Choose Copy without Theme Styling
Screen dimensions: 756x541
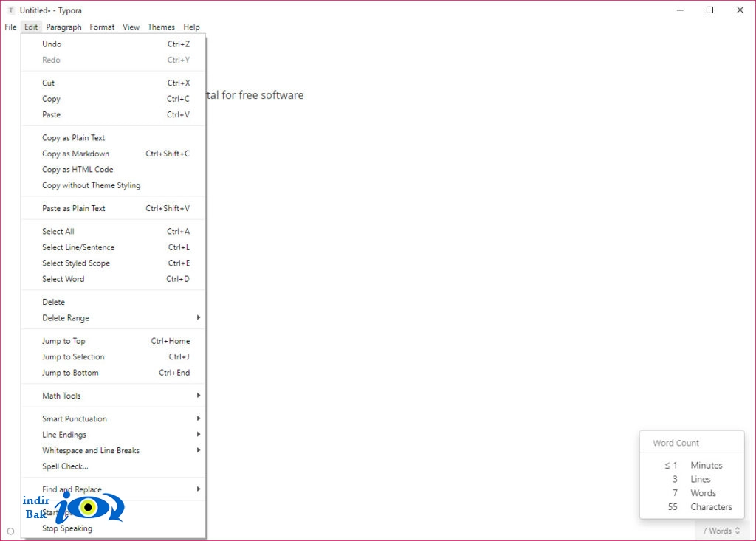(114, 186)
